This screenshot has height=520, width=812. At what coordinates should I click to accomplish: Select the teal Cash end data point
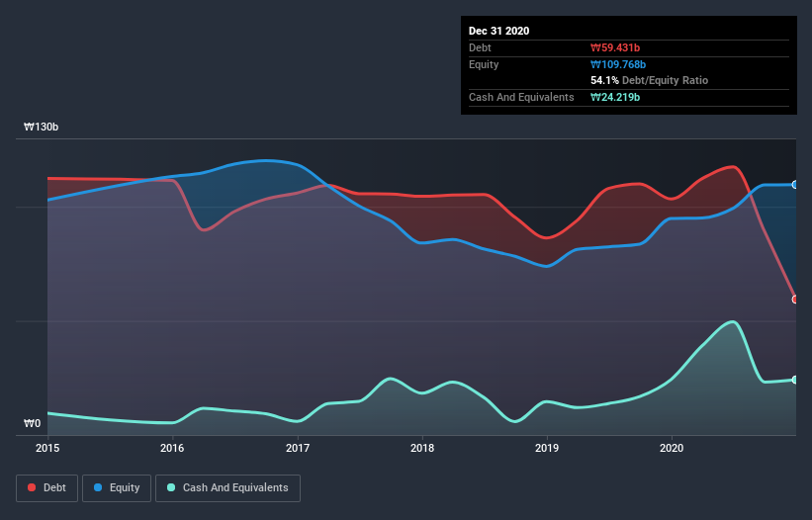[x=795, y=380]
